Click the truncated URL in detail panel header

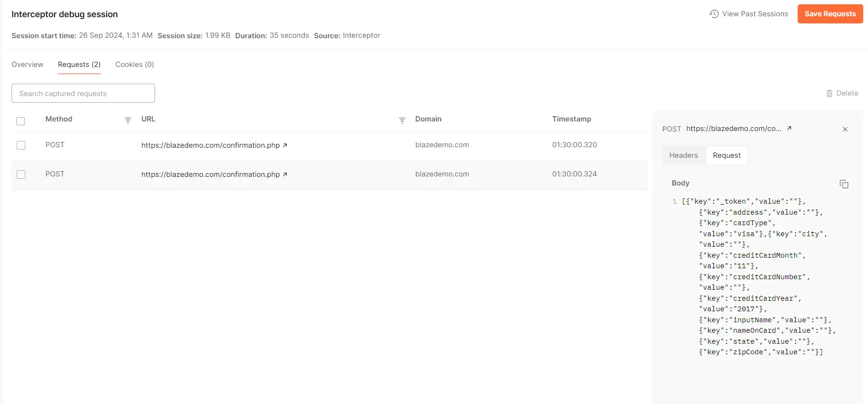[x=734, y=129]
